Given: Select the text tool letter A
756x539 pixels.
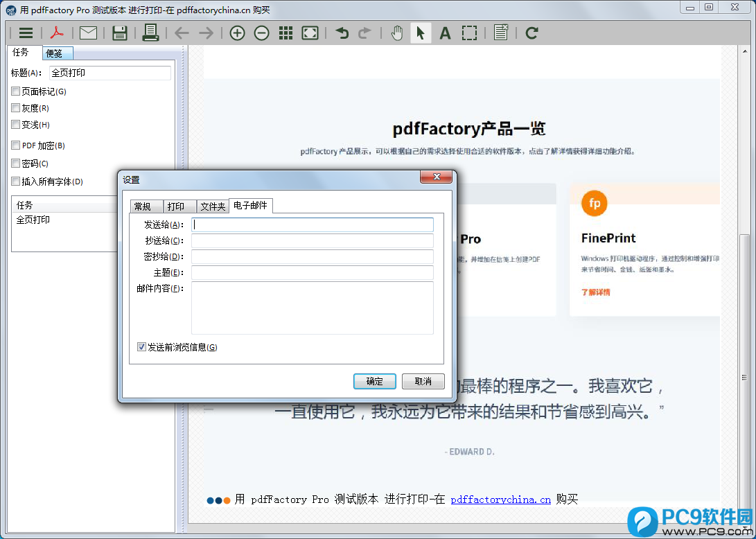Looking at the screenshot, I should click(445, 33).
